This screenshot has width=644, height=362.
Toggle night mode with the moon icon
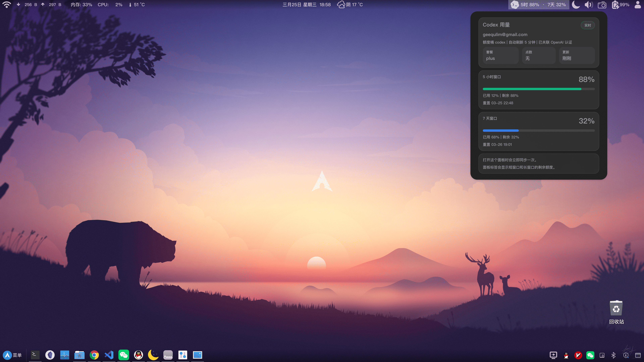pos(576,5)
